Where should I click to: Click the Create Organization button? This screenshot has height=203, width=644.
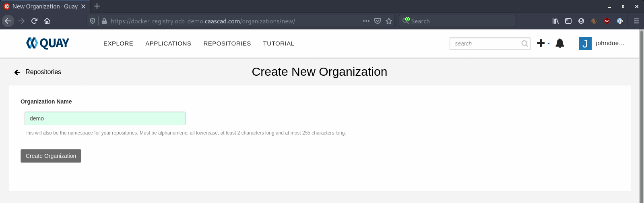(51, 156)
